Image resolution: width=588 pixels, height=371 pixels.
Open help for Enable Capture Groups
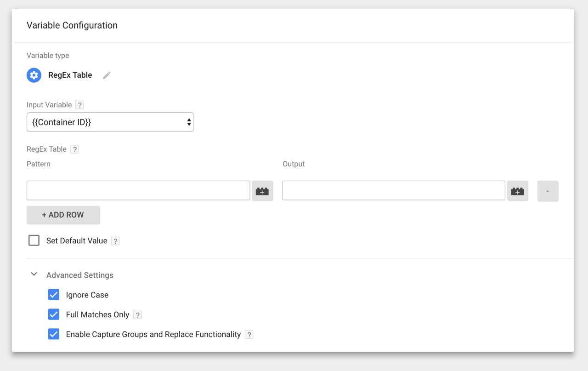tap(249, 335)
